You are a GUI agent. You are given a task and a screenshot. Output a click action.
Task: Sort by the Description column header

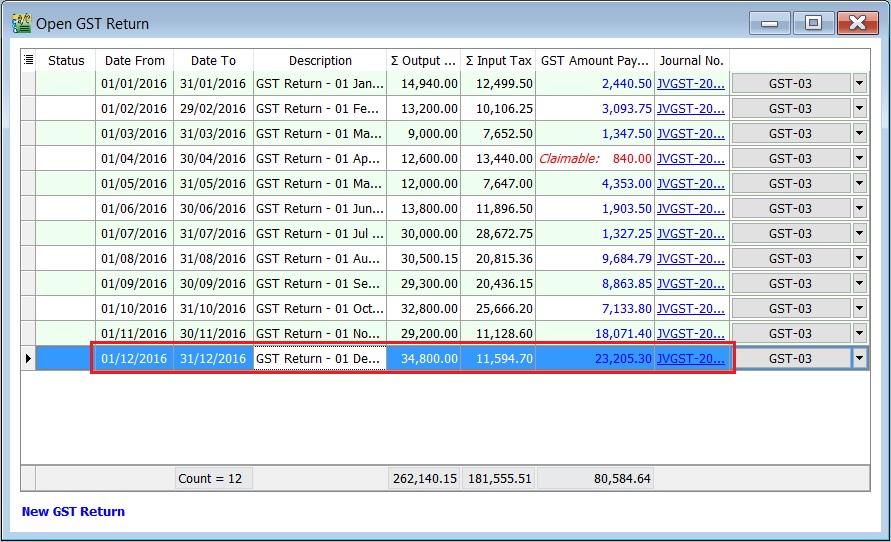[x=320, y=60]
